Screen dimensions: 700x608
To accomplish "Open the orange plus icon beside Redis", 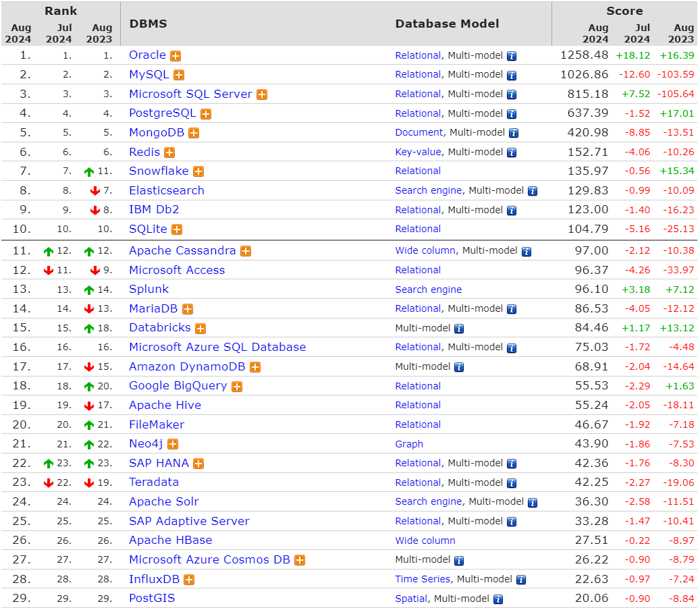I will 169,153.
